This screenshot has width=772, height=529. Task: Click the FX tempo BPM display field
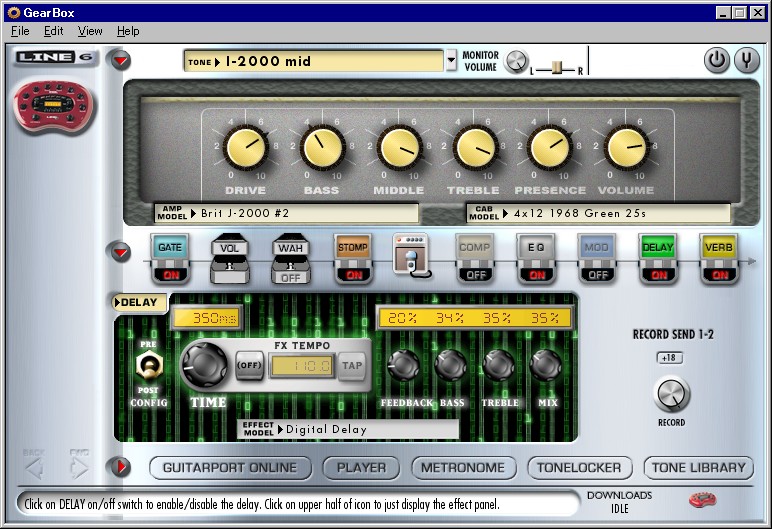[302, 365]
